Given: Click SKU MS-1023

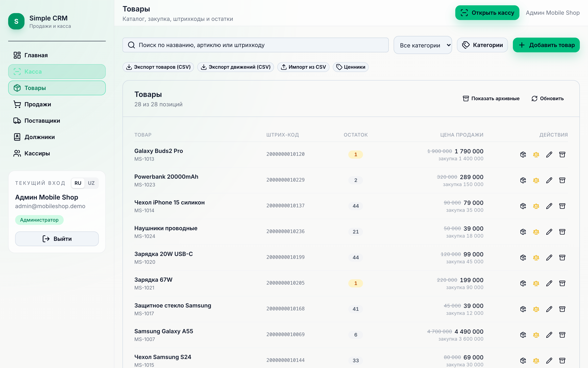Looking at the screenshot, I should (145, 185).
